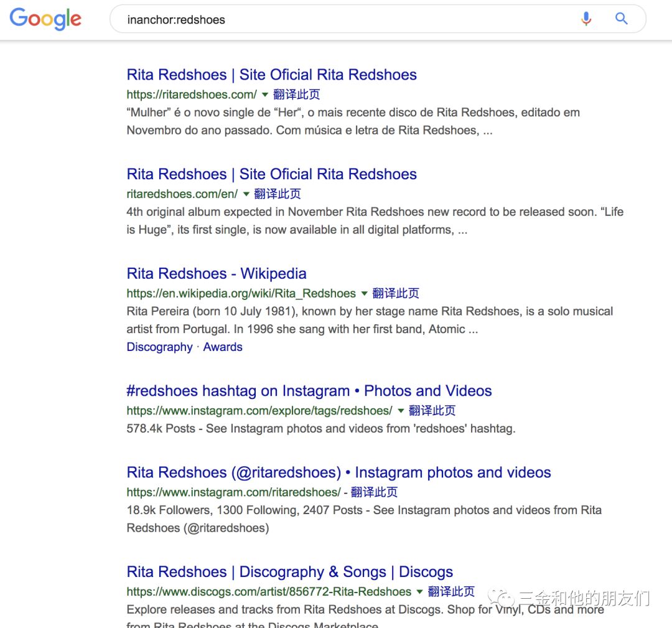Open Rita Redshoes Discogs discography result

pyautogui.click(x=290, y=572)
